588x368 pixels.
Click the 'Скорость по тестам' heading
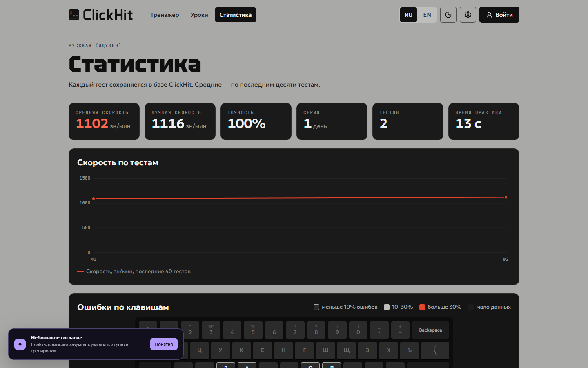[118, 162]
